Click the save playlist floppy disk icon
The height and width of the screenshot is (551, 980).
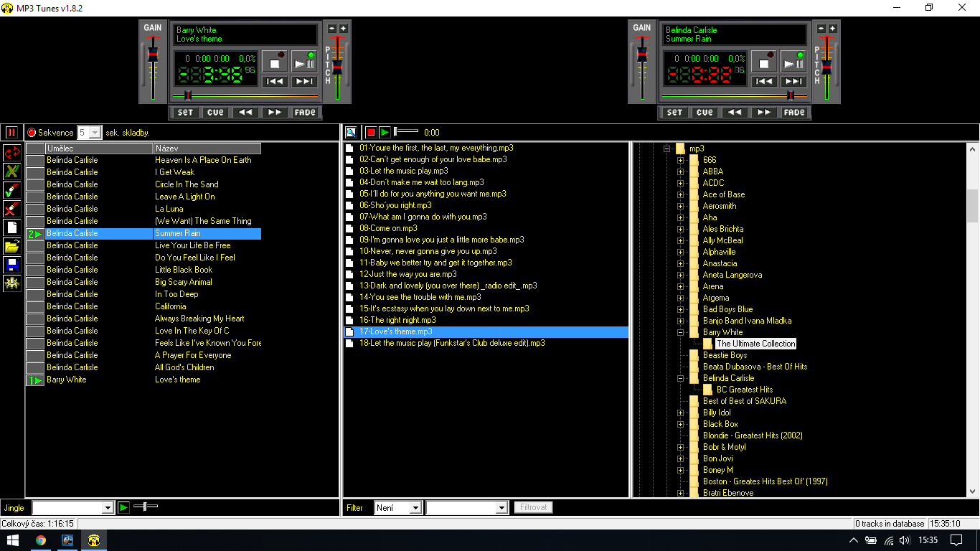pos(12,265)
